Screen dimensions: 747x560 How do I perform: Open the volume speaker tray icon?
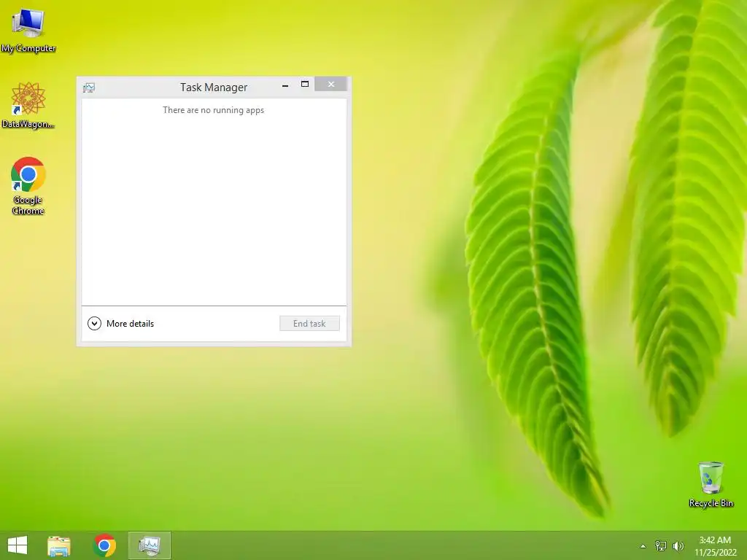pos(678,545)
